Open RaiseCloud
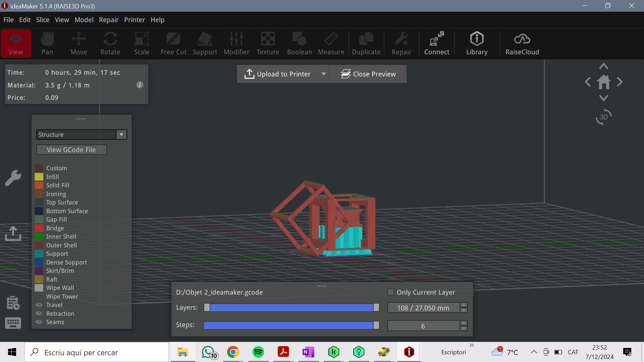Viewport: 644px width, 362px height. [522, 43]
